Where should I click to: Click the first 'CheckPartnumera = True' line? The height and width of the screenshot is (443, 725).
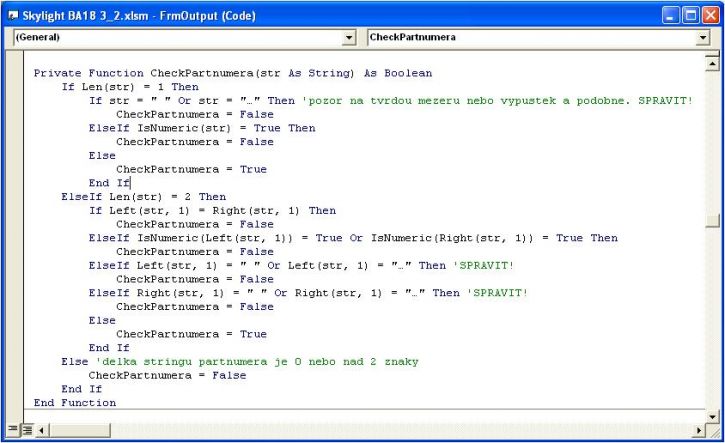point(191,169)
